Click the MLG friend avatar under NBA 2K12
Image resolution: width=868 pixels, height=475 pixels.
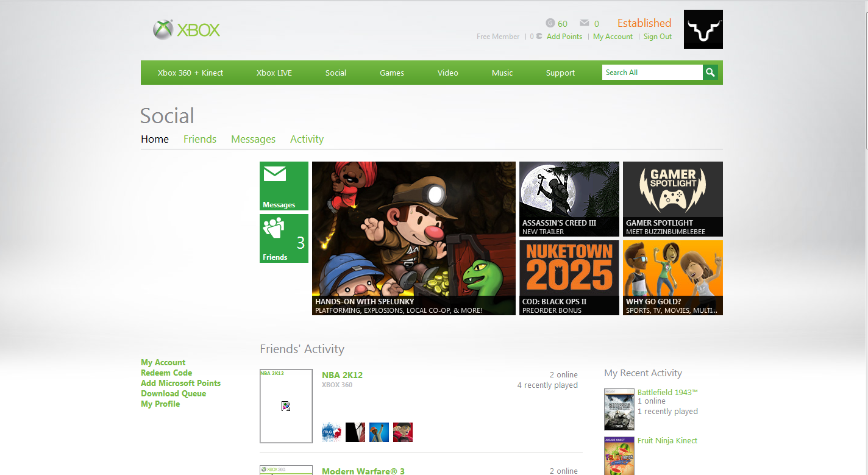[x=332, y=432]
